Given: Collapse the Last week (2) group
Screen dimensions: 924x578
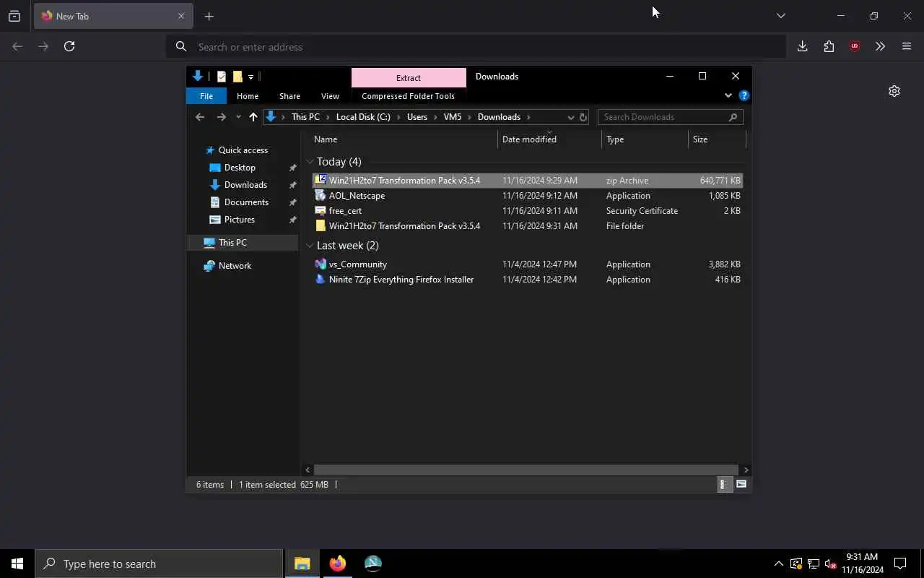Looking at the screenshot, I should (310, 246).
